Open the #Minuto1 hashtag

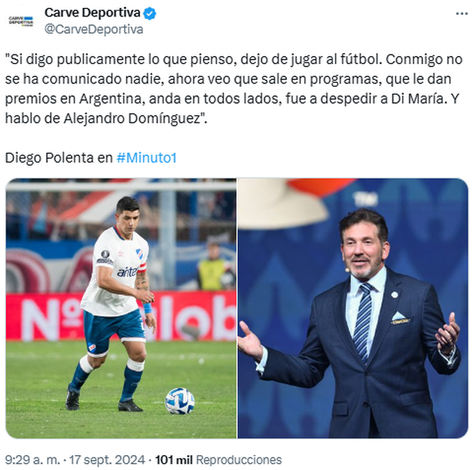pyautogui.click(x=147, y=158)
